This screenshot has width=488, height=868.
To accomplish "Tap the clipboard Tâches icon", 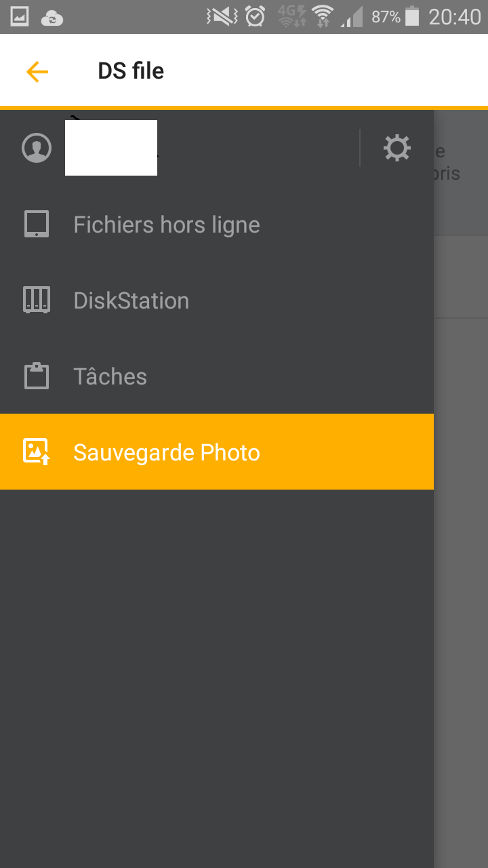I will (x=37, y=376).
